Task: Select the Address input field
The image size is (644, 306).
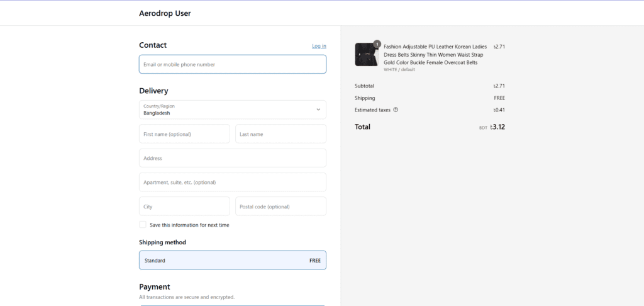Action: pyautogui.click(x=232, y=158)
